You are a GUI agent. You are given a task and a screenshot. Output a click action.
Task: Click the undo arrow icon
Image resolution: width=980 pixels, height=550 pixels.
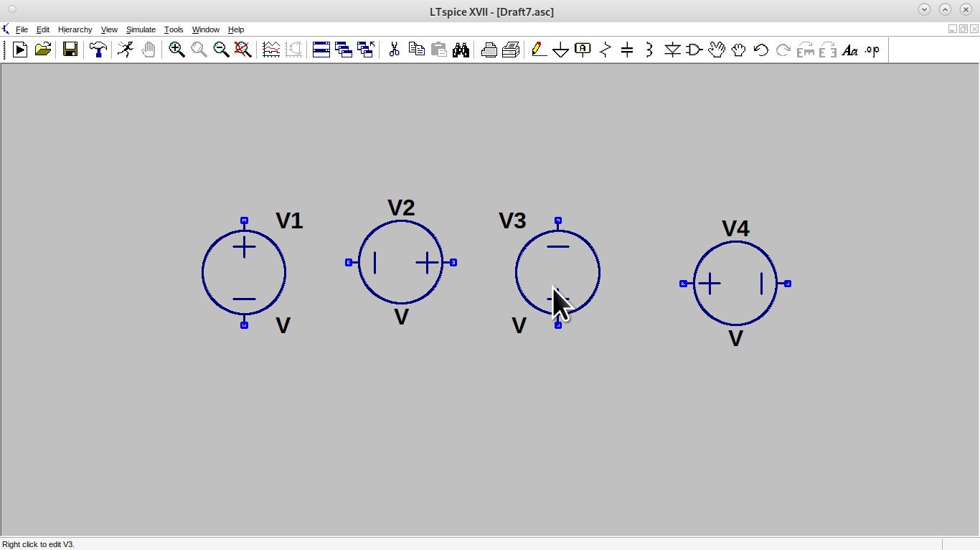(761, 50)
